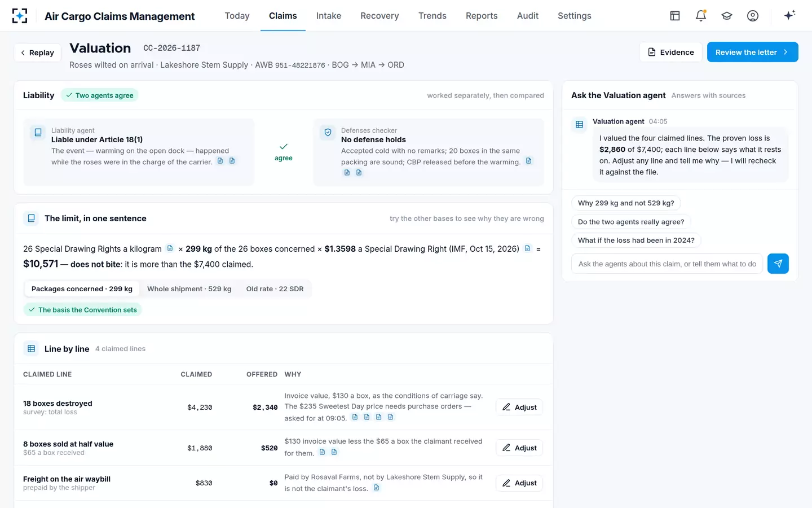This screenshot has width=812, height=508.
Task: Open the user account icon
Action: point(753,16)
